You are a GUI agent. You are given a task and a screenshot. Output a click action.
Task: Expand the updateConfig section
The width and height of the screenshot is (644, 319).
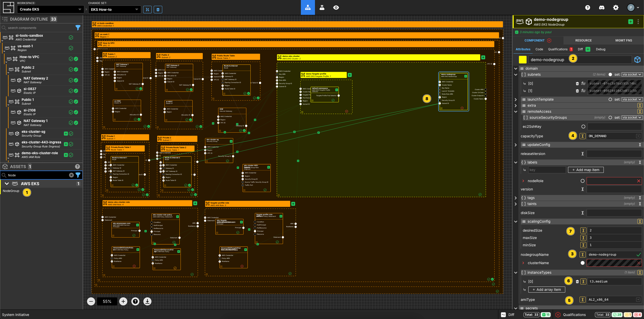pos(515,145)
